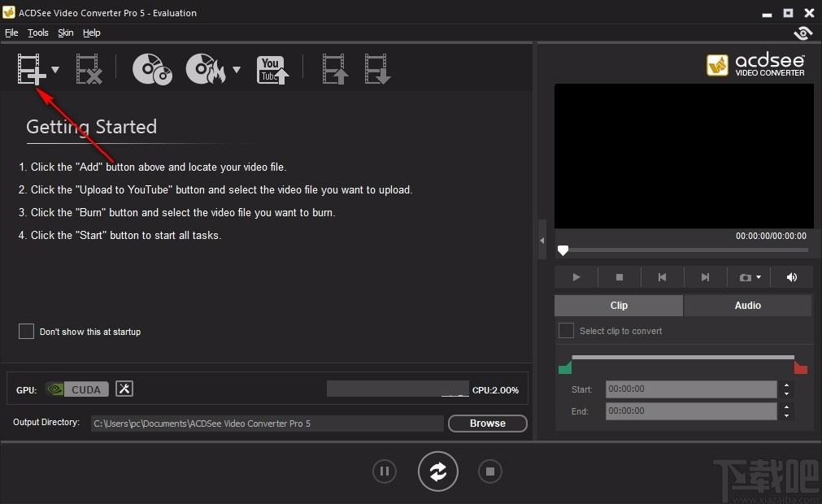Click the preview seek slider handle
This screenshot has height=504, width=822.
click(563, 250)
